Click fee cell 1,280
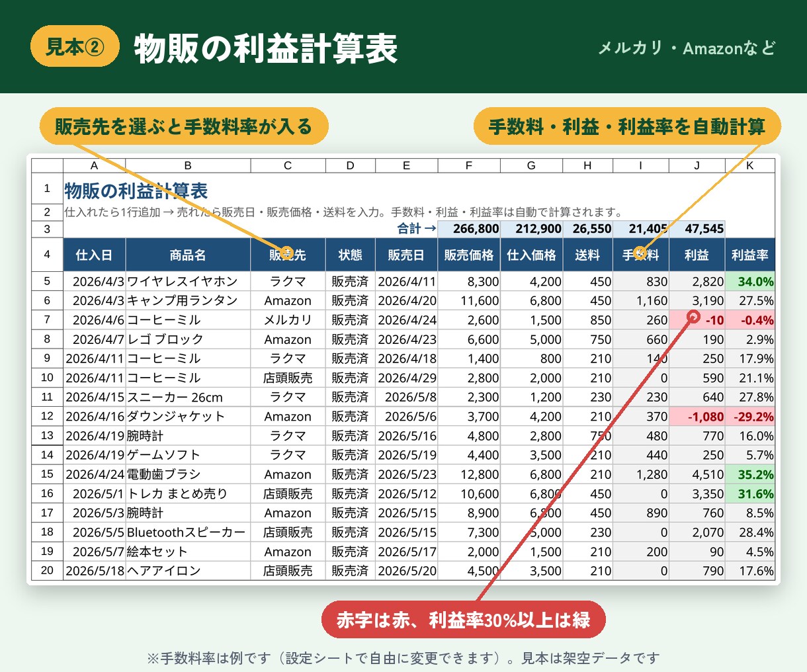Screen dimensions: 807x672 [640, 474]
